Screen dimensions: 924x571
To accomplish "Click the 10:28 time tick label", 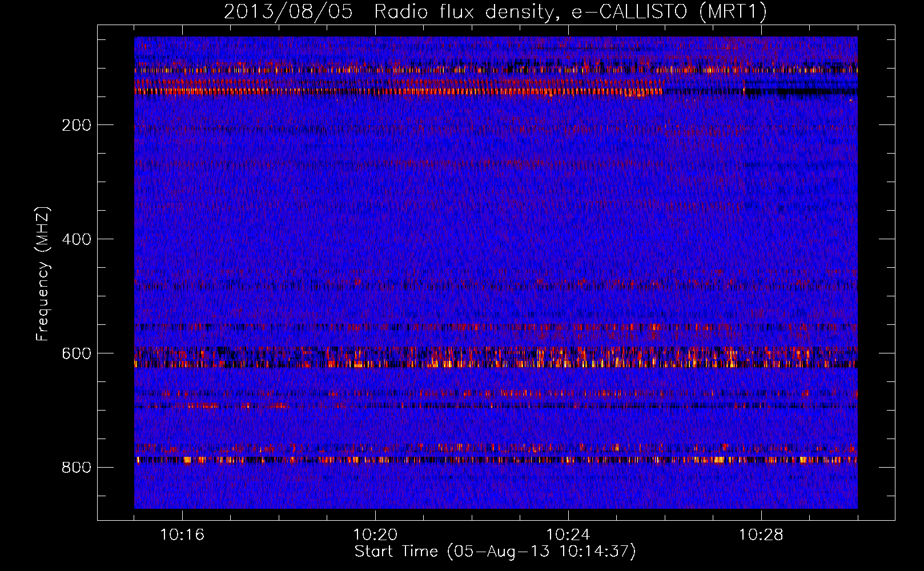I will (761, 535).
